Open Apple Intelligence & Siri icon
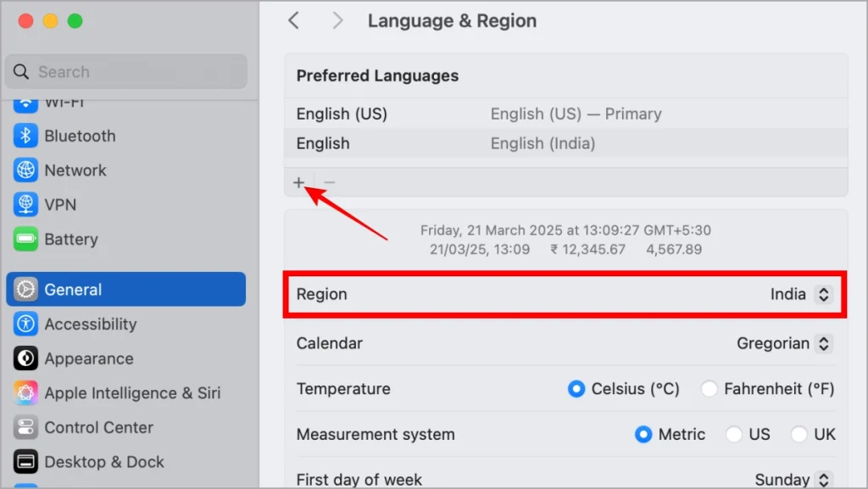The height and width of the screenshot is (489, 868). (x=26, y=393)
